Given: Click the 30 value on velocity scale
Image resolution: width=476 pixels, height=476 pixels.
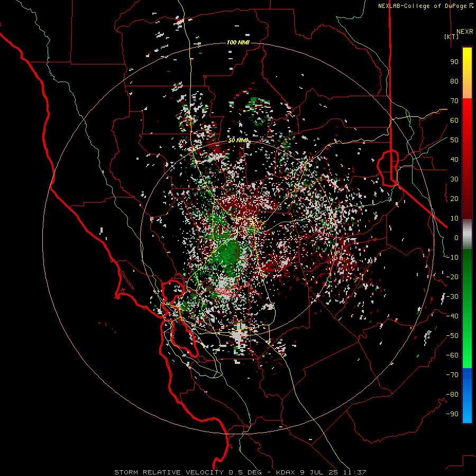Looking at the screenshot, I should (x=454, y=179).
